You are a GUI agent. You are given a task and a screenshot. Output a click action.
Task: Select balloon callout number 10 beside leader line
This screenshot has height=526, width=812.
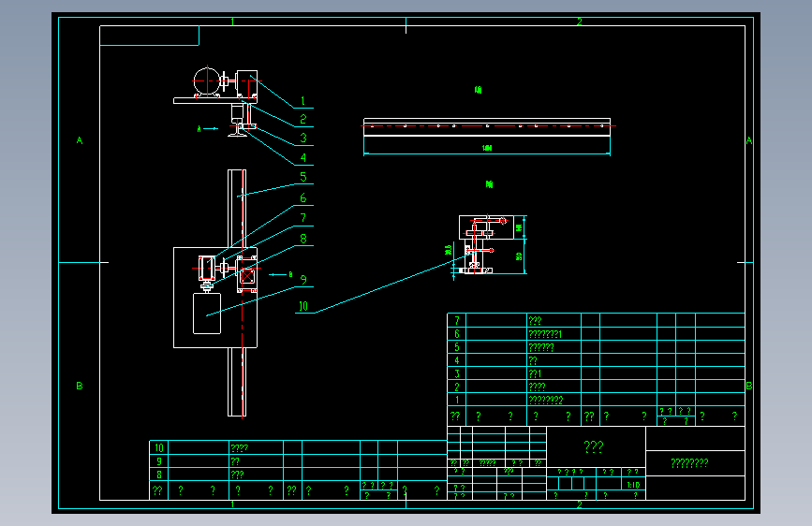303,306
